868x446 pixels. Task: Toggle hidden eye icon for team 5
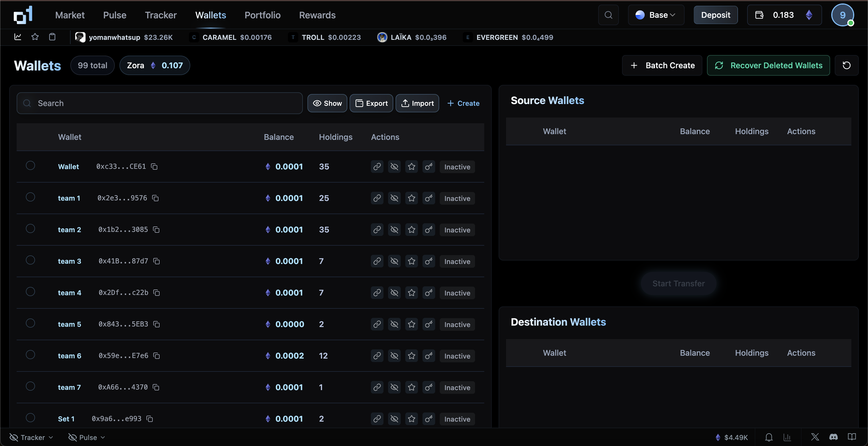pyautogui.click(x=394, y=324)
